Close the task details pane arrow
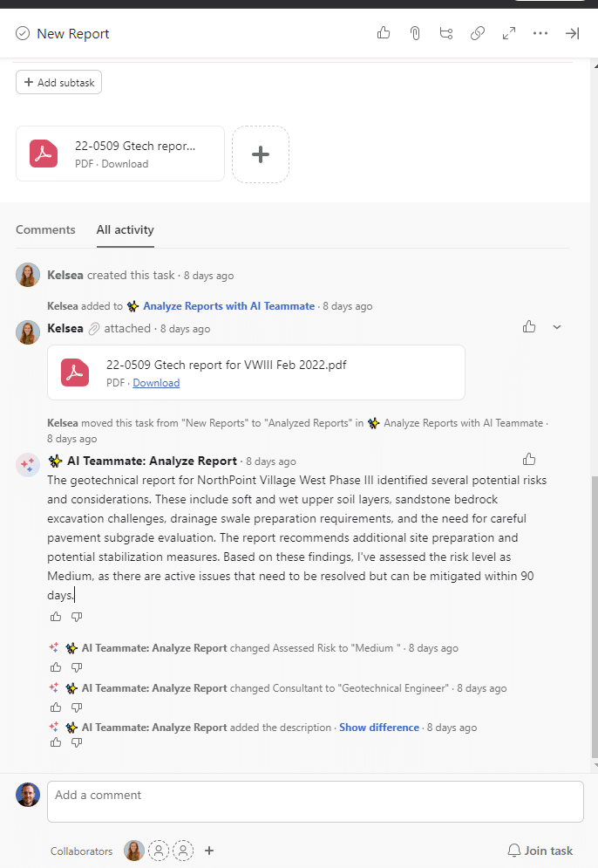The width and height of the screenshot is (598, 868). click(x=572, y=33)
